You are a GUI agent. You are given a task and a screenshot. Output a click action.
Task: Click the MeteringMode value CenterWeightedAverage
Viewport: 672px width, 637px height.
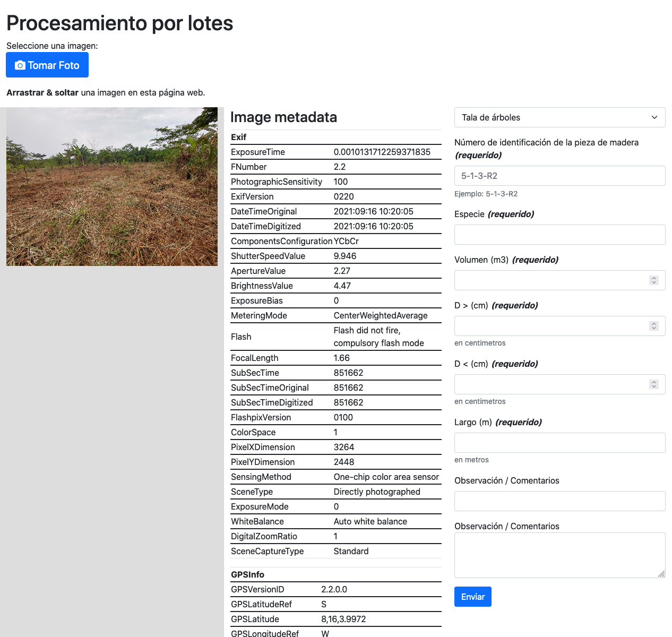[x=380, y=315]
